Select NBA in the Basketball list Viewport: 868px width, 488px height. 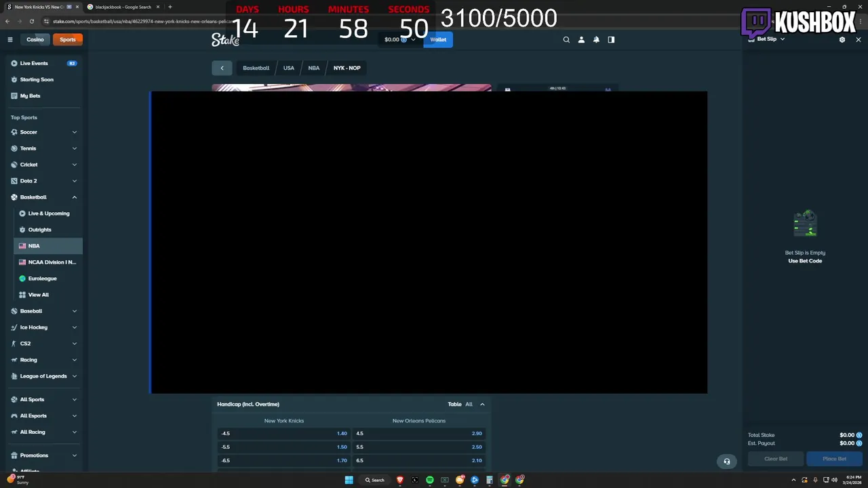(x=48, y=246)
